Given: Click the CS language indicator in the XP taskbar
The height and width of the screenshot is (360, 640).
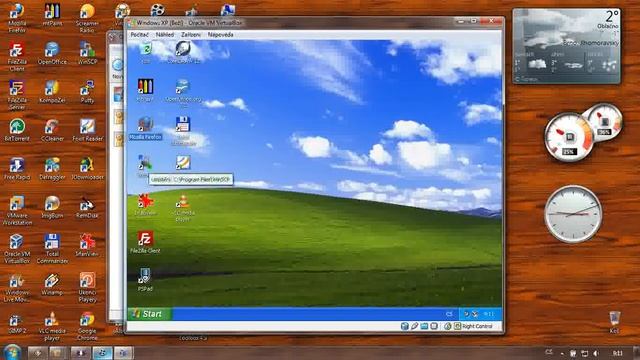Looking at the screenshot, I should click(x=449, y=314).
